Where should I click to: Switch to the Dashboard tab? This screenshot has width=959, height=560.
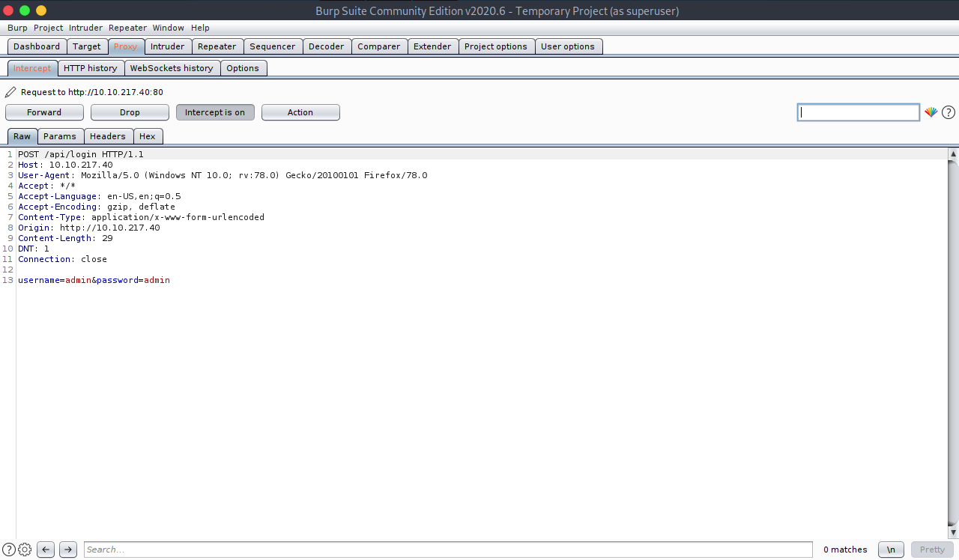click(x=37, y=46)
